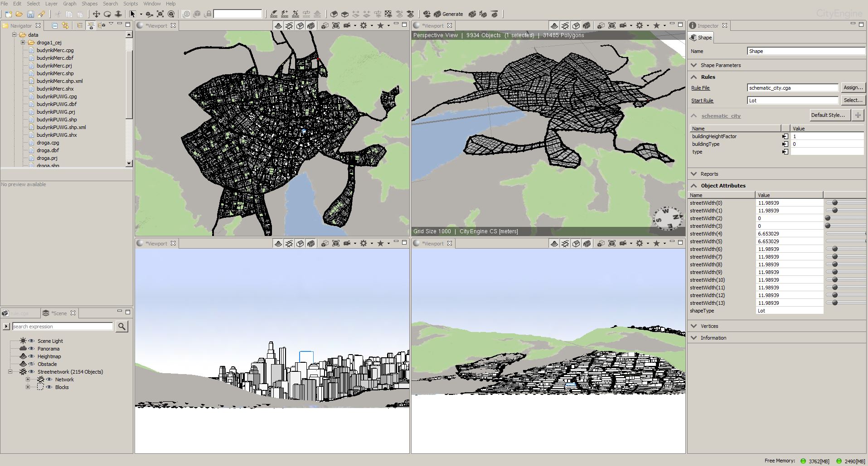Hide the Panorama layer via eye icon
The height and width of the screenshot is (466, 868).
(32, 348)
